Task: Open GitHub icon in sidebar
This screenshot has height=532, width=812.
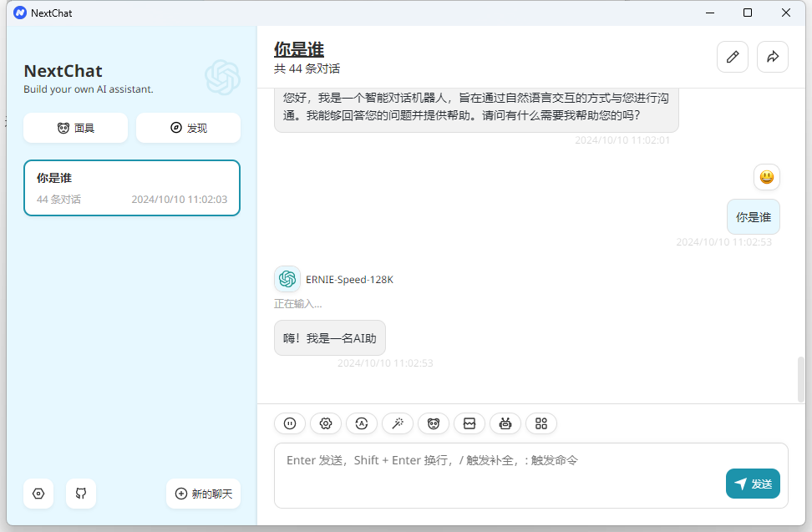Action: tap(81, 494)
